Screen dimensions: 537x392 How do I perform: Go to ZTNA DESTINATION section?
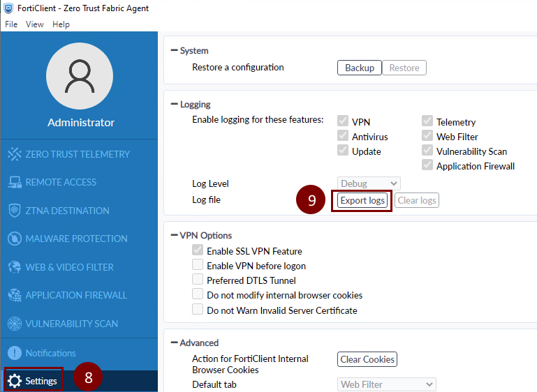pos(68,211)
